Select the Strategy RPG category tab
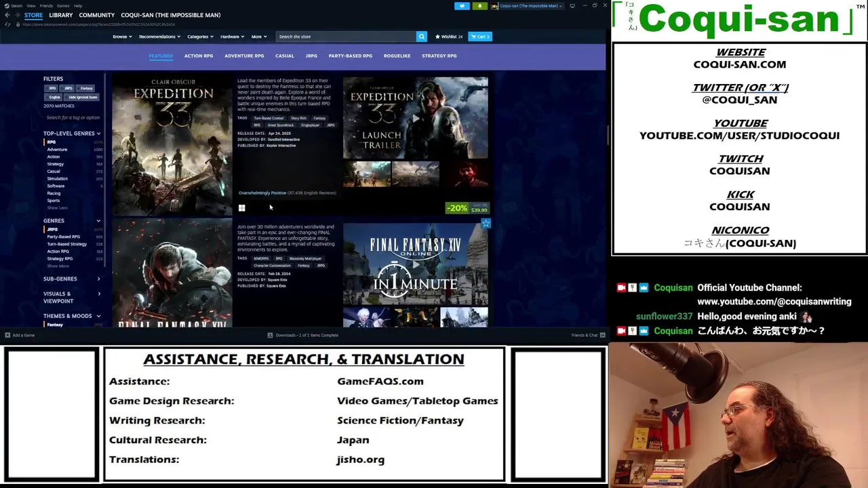Viewport: 868px width, 488px height. click(439, 56)
